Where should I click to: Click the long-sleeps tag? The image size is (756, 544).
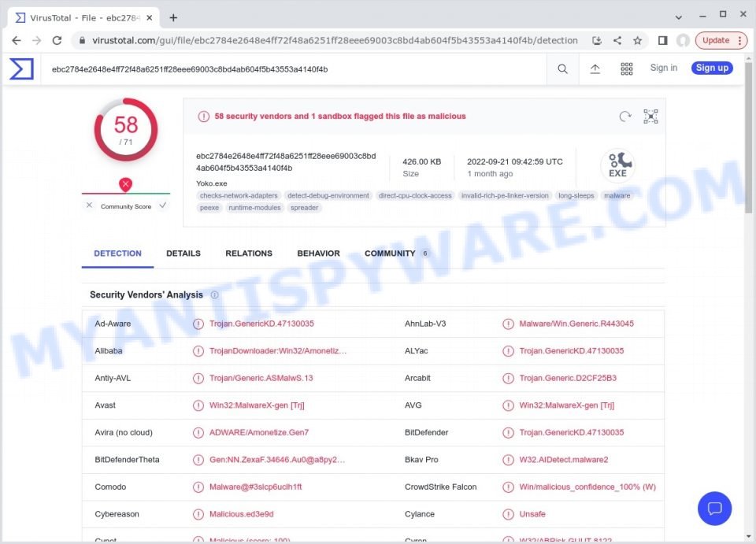tap(576, 195)
